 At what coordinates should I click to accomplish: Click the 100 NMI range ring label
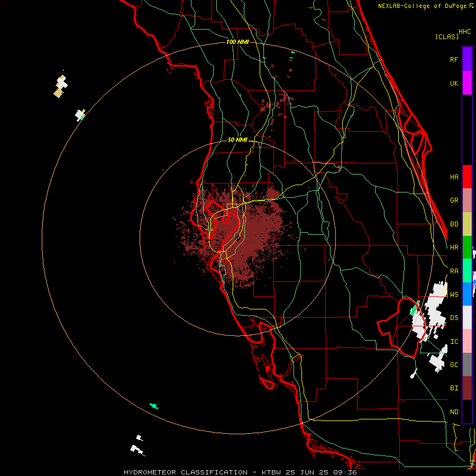point(237,42)
